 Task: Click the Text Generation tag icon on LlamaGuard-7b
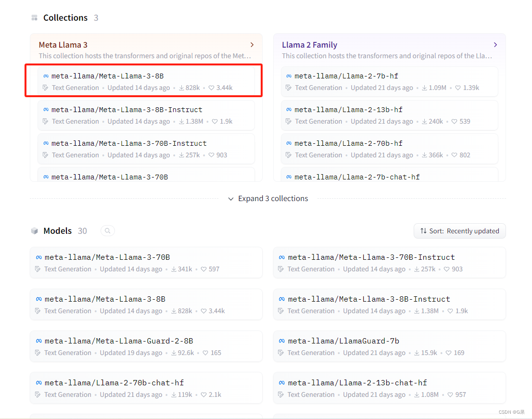[x=281, y=353]
